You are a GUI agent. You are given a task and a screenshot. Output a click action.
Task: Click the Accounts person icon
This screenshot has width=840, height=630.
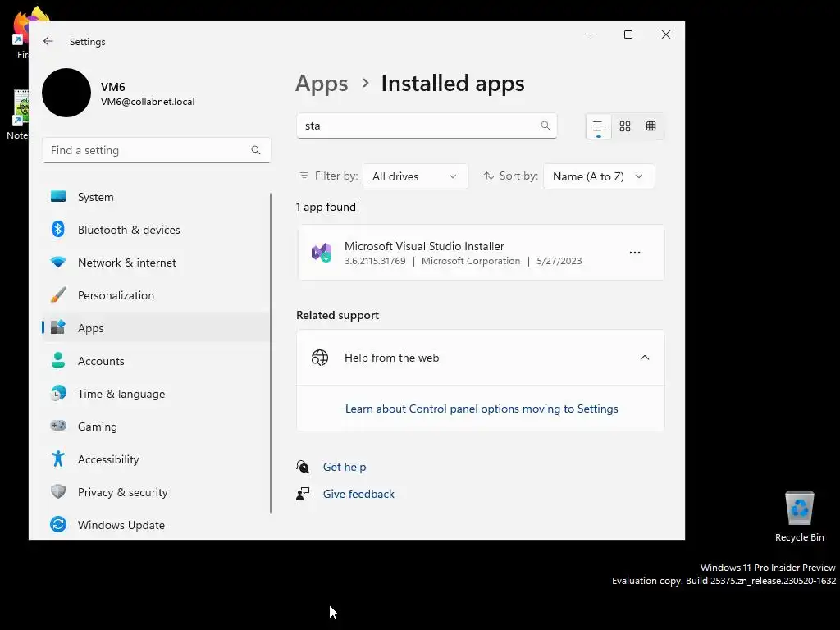(58, 361)
